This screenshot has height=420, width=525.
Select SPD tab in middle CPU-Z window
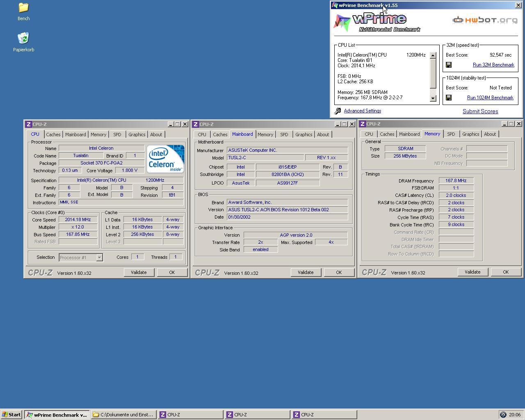coord(284,135)
